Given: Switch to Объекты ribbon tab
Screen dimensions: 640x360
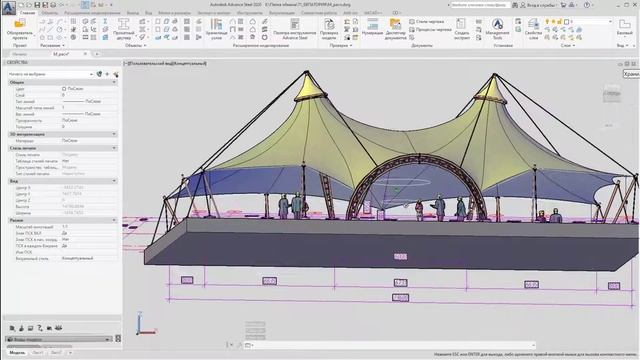Looking at the screenshot, I should click(x=50, y=13).
